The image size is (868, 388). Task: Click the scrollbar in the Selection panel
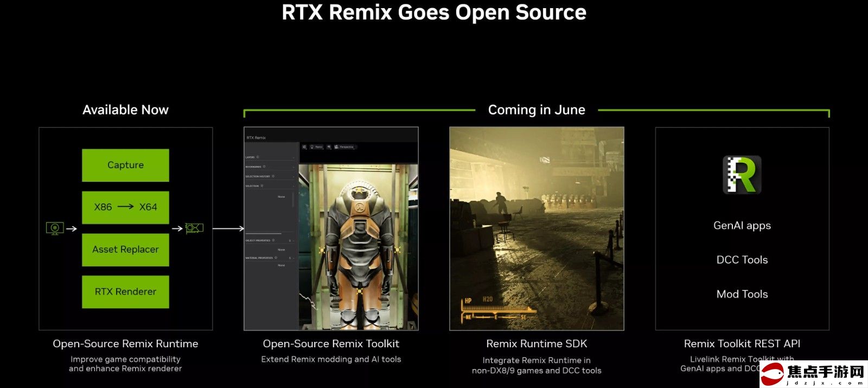(x=293, y=199)
